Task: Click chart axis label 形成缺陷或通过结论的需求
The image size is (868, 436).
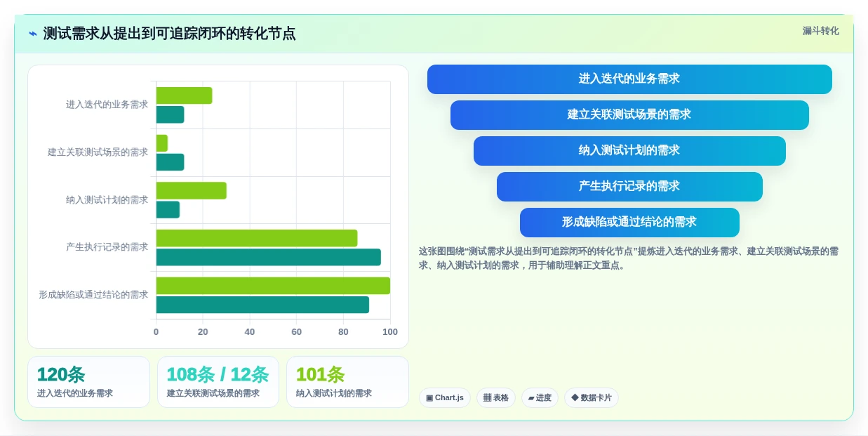Action: [x=93, y=295]
